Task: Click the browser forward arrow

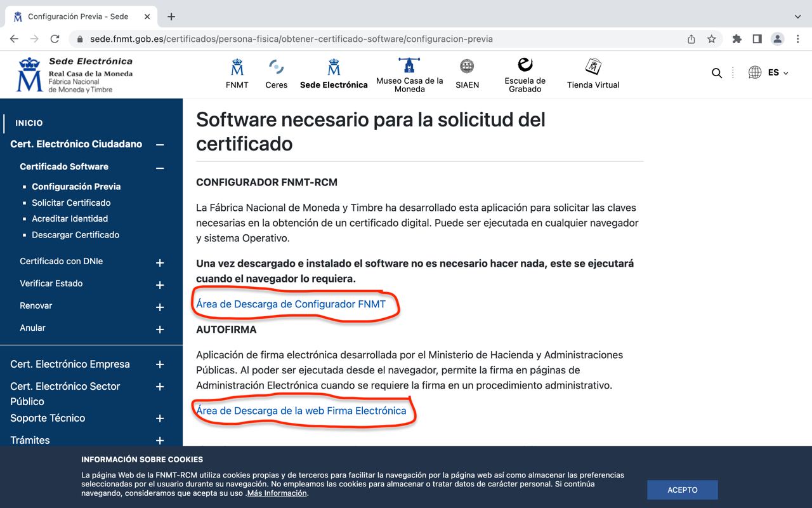Action: click(34, 39)
